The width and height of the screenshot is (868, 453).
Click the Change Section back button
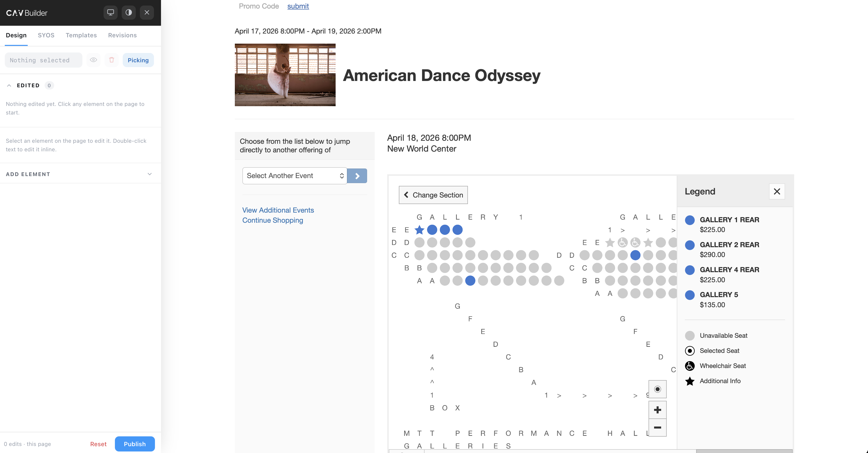[x=433, y=195]
